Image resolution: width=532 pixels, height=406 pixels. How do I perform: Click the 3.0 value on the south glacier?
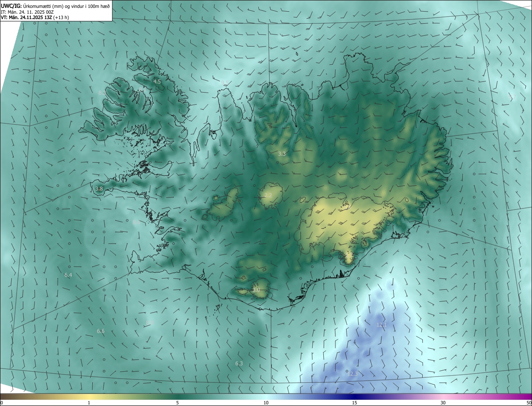tap(256, 290)
